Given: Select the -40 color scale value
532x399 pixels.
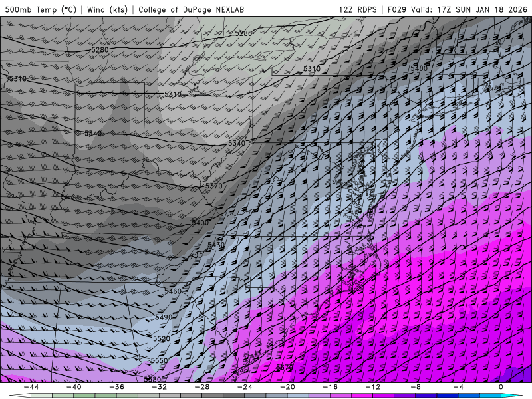Looking at the screenshot, I should pos(74,387).
